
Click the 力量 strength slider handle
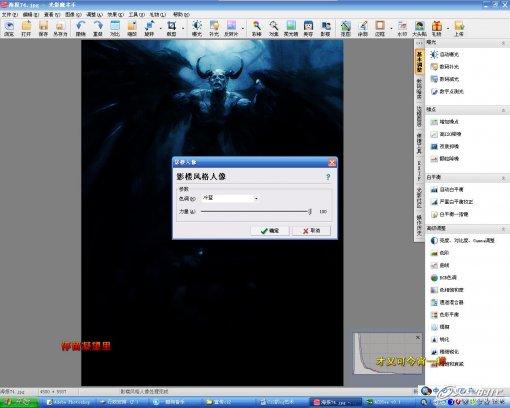click(x=310, y=211)
